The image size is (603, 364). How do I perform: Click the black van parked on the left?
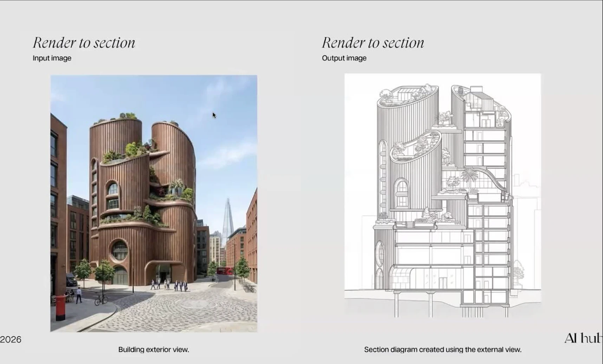click(x=71, y=280)
